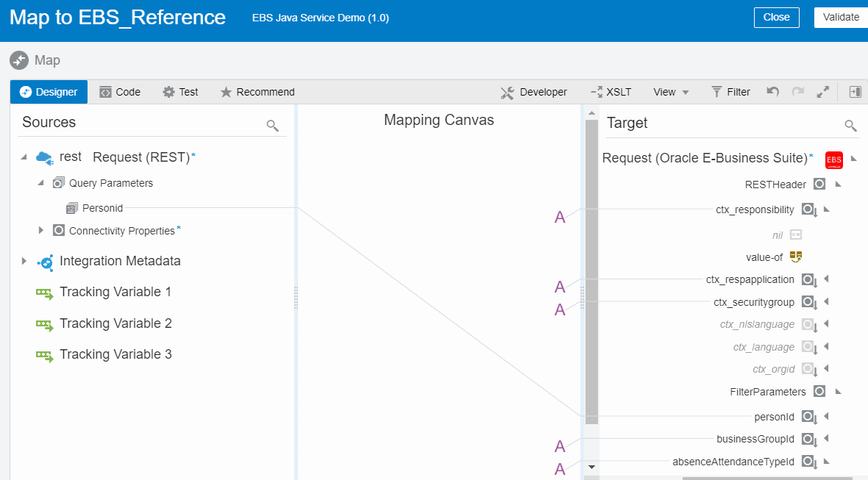Toggle the side panel with the rightmost toolbar icon
The image size is (868, 480).
tap(855, 91)
